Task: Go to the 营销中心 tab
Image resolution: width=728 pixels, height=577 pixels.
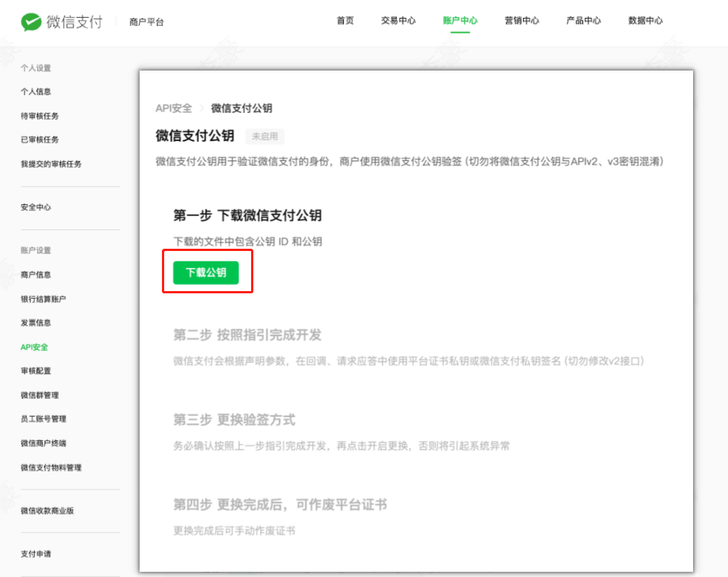Action: tap(521, 21)
